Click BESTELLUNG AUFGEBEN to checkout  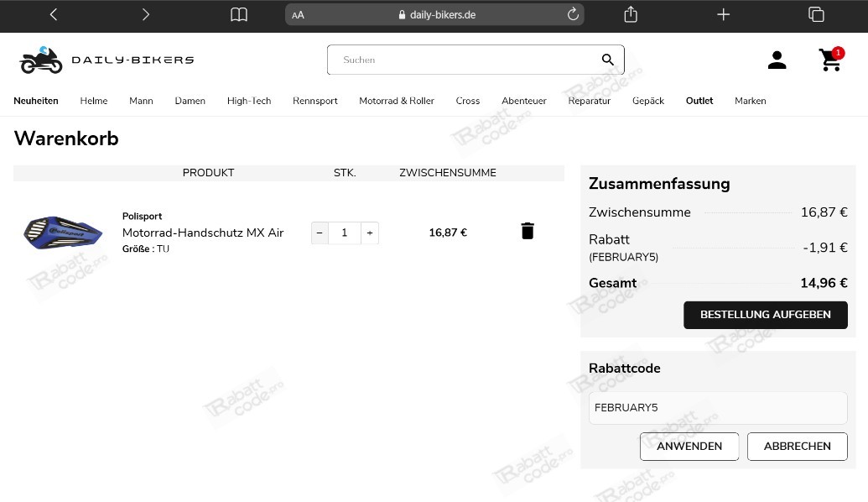[765, 314]
